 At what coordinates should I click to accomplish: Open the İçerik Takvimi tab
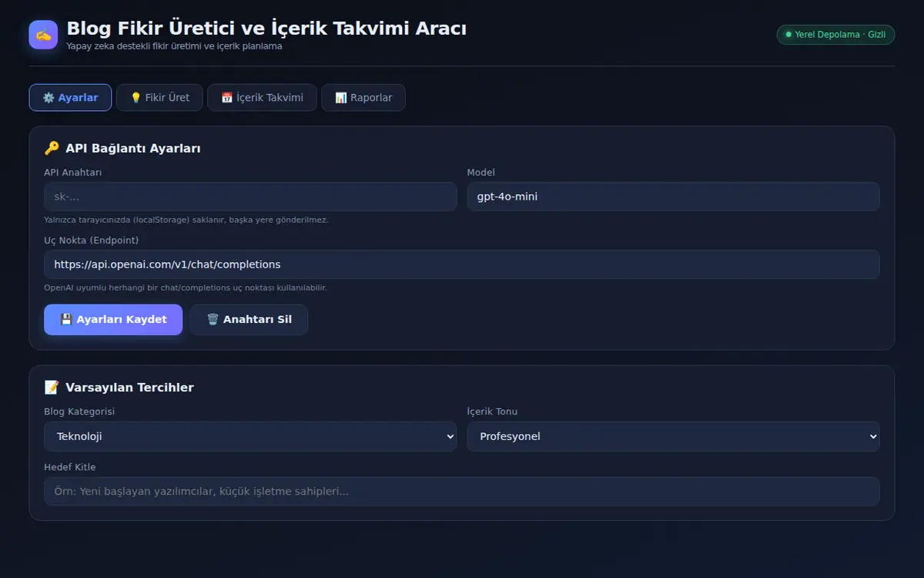262,98
